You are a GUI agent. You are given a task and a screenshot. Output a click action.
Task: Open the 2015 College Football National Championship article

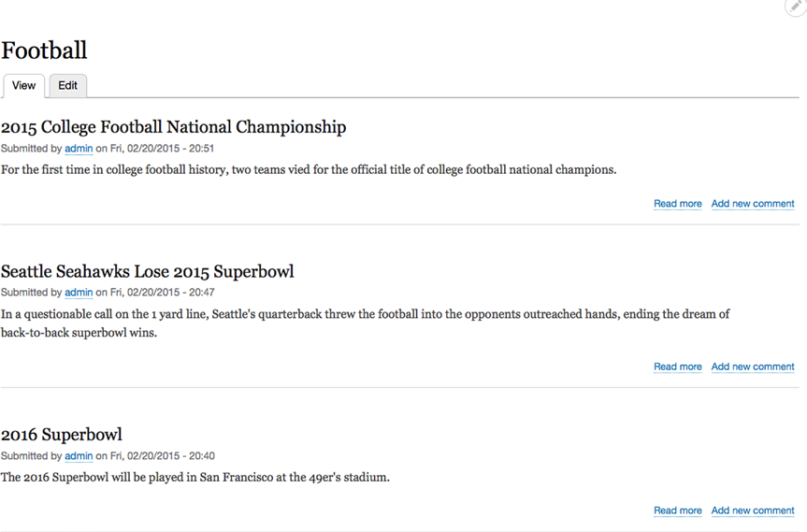click(173, 127)
